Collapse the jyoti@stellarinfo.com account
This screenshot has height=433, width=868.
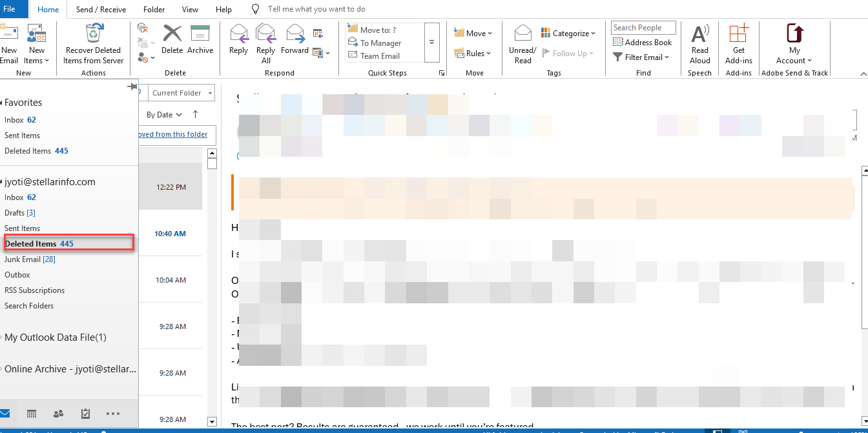point(2,183)
